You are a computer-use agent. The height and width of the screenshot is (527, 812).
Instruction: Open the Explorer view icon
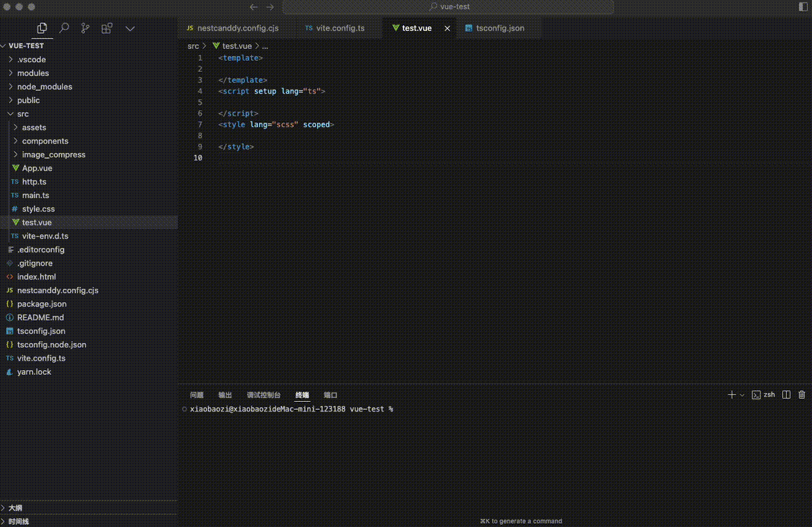[42, 28]
